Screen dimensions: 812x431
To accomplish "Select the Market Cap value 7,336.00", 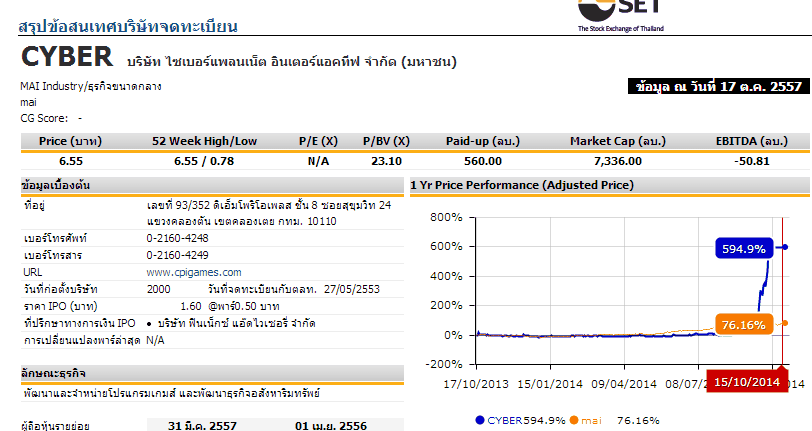I will coord(618,161).
